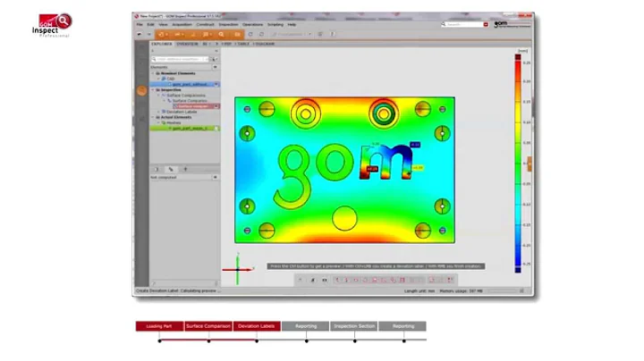Select the CAD tree item
The image size is (644, 361).
pyautogui.click(x=171, y=79)
